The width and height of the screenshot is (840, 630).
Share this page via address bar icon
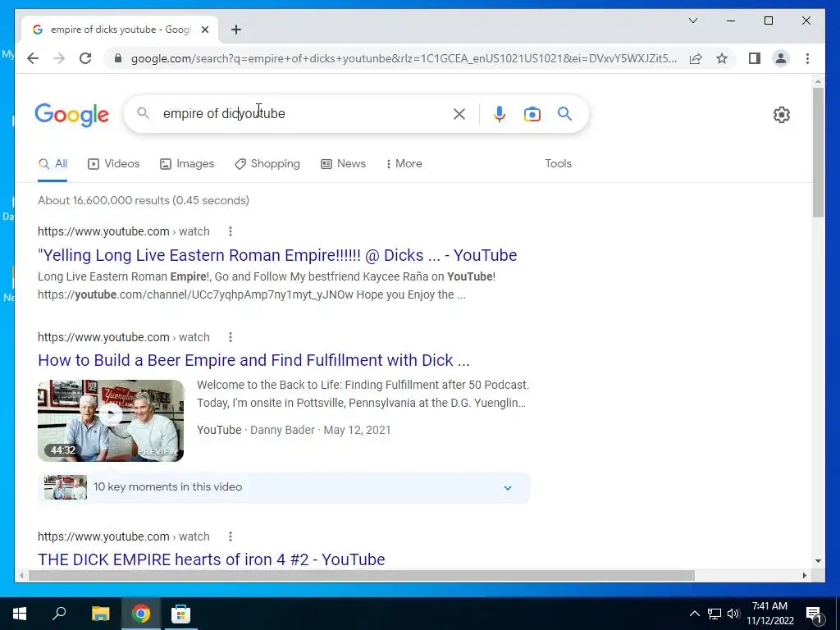696,58
